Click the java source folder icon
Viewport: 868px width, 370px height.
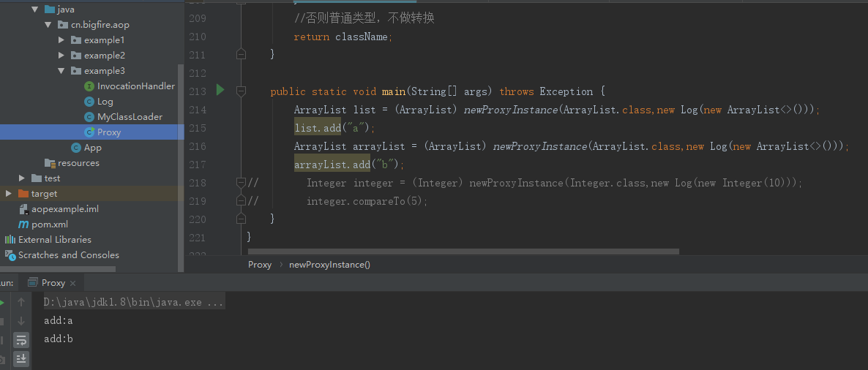[49, 10]
